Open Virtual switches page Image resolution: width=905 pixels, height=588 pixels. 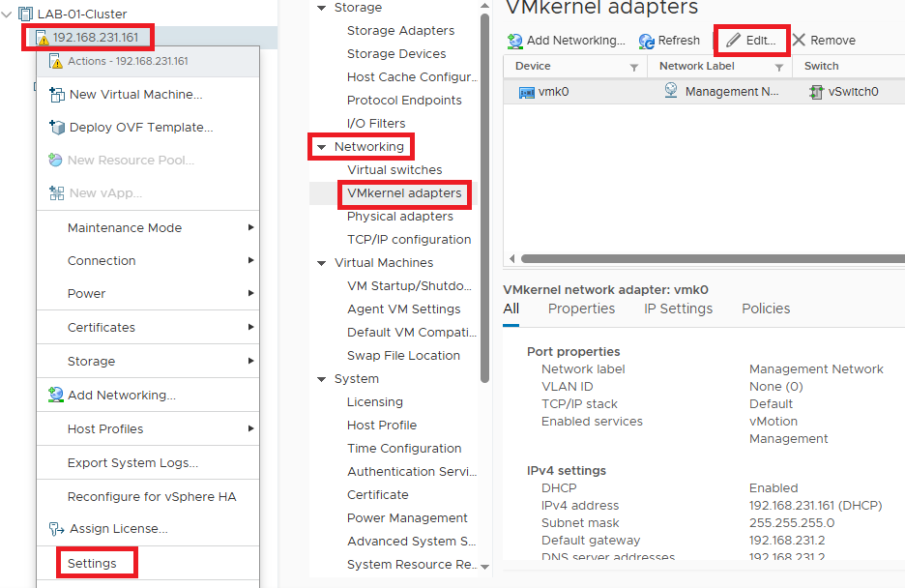click(x=394, y=170)
